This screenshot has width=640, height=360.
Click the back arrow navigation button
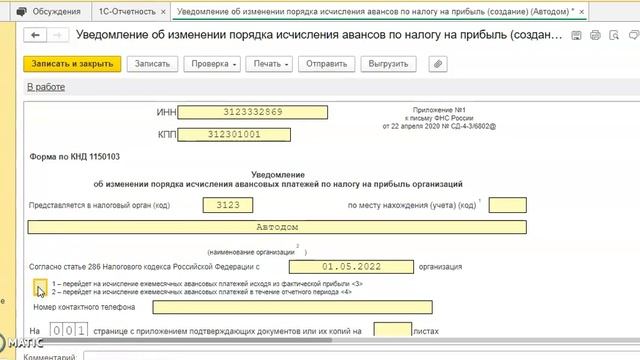(x=35, y=36)
